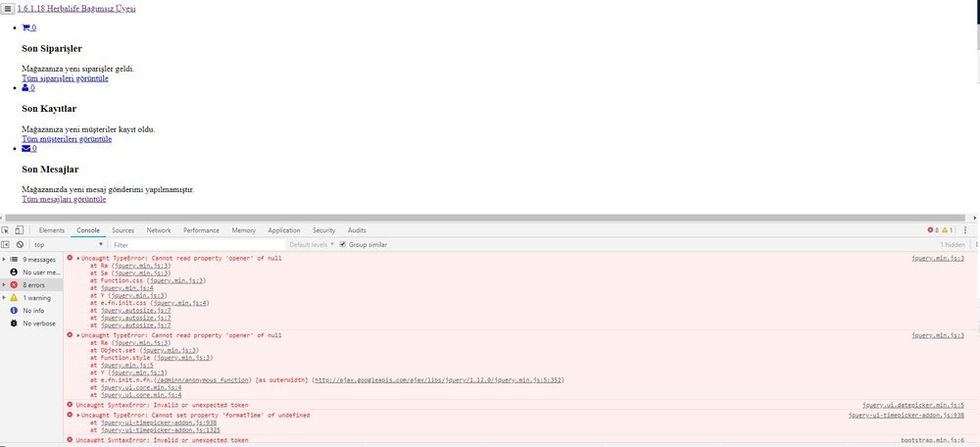Click the Console tab

[x=88, y=230]
